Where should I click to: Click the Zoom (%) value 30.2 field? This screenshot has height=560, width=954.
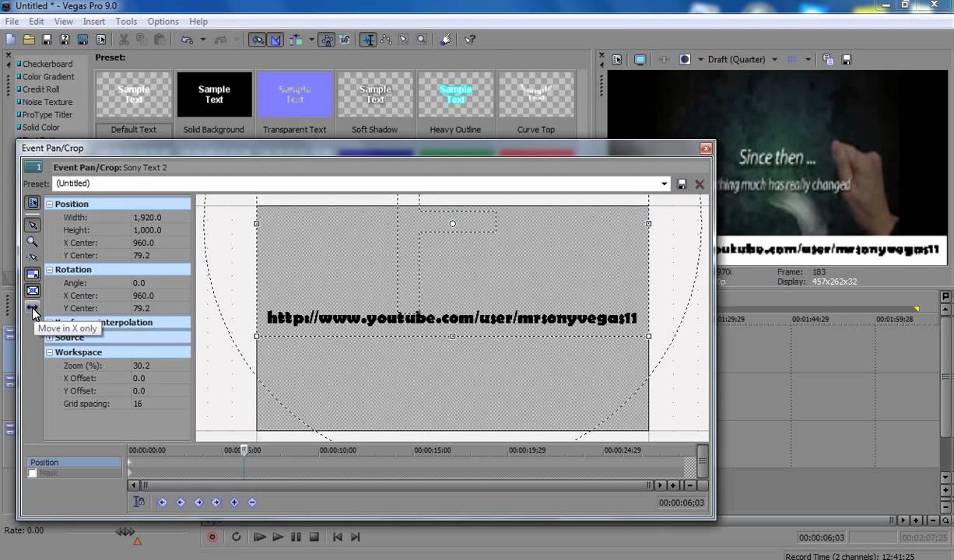tap(160, 366)
